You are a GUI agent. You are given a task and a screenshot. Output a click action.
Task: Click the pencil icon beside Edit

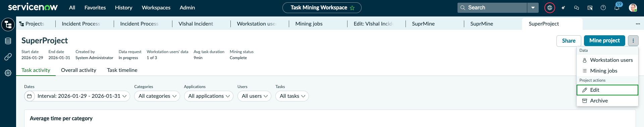click(585, 90)
